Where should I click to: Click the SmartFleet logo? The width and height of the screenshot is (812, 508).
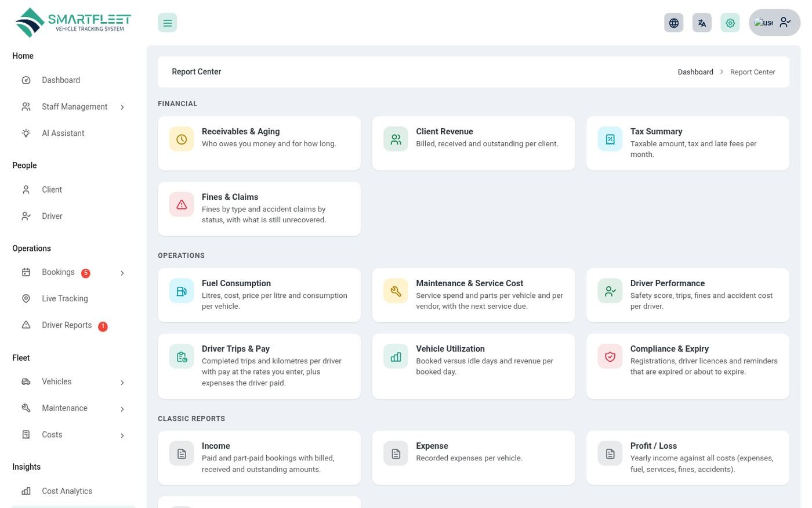tap(73, 23)
